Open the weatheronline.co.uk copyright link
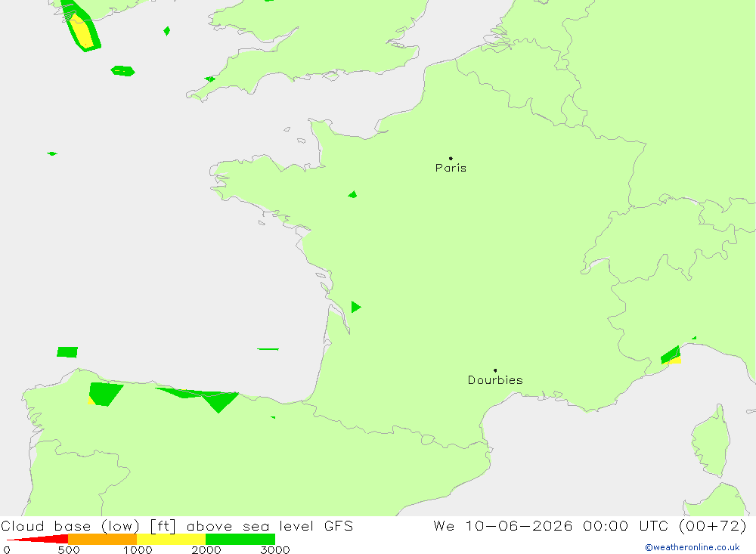 point(692,547)
